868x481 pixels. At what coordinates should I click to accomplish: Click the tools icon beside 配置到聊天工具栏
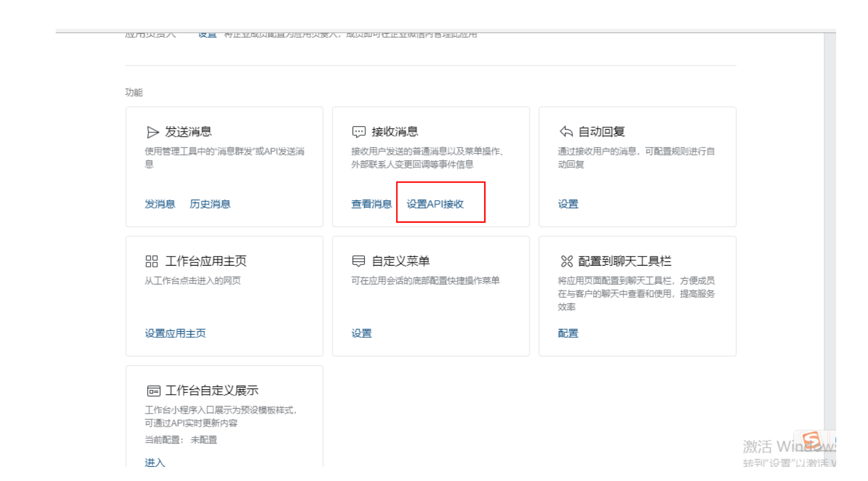tap(566, 262)
